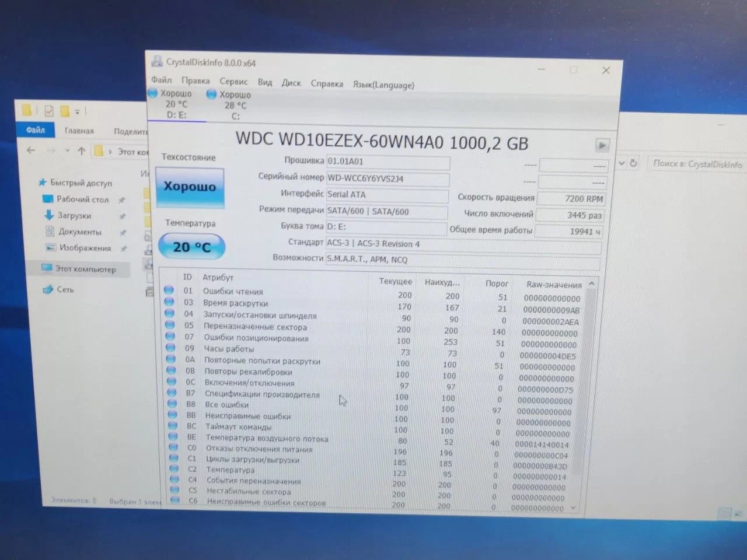This screenshot has width=747, height=560.
Task: Click status icon for Ошибки чтения row
Action: (x=169, y=290)
